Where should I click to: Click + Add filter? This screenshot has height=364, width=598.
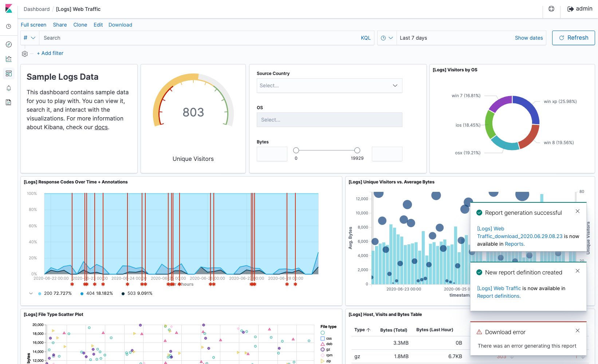pos(50,53)
